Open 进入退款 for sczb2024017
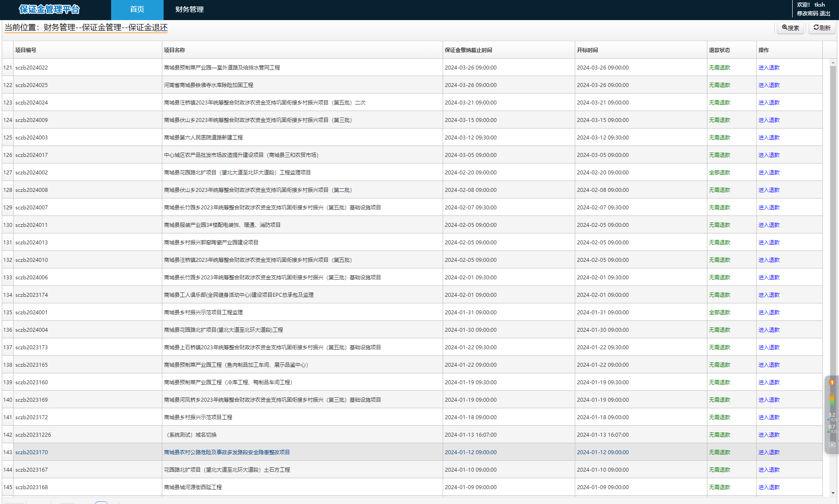This screenshot has width=839, height=504. 769,155
